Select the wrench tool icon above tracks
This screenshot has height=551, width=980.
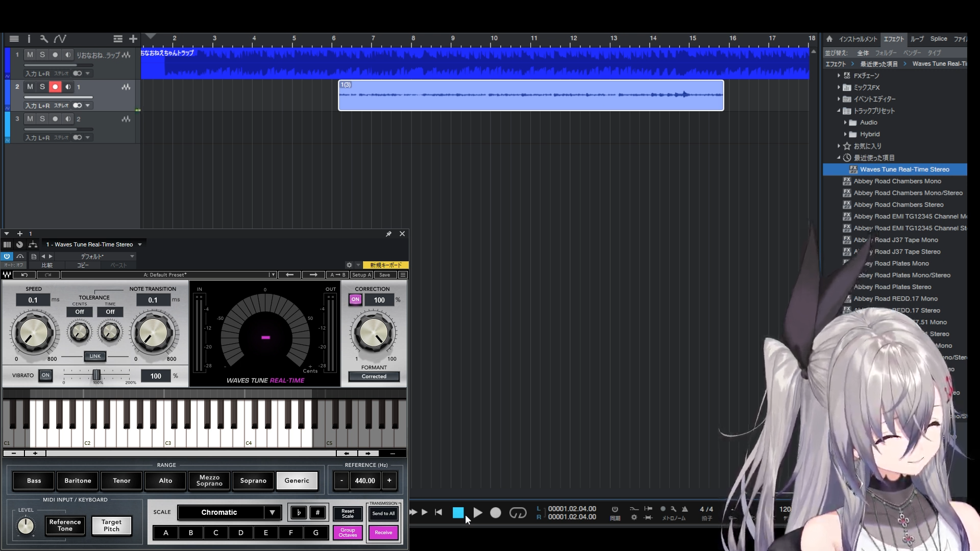point(44,39)
